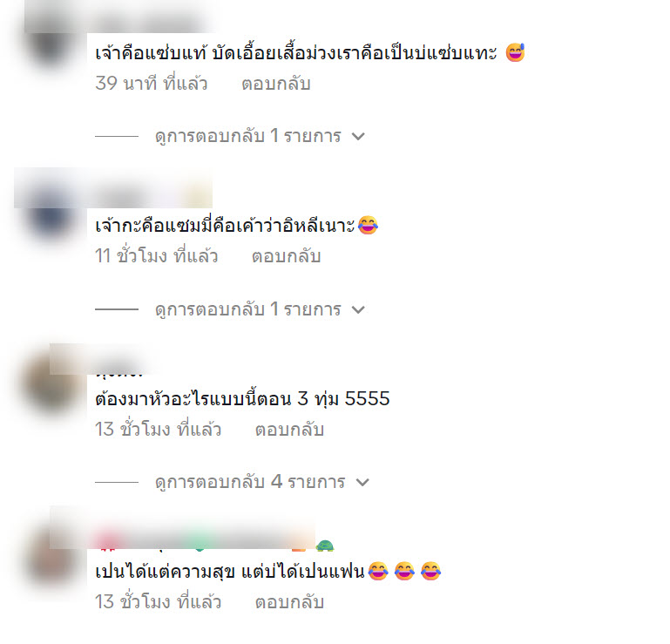This screenshot has height=644, width=670.
Task: Click the last laughing emoji in bottom comment
Action: (x=430, y=572)
